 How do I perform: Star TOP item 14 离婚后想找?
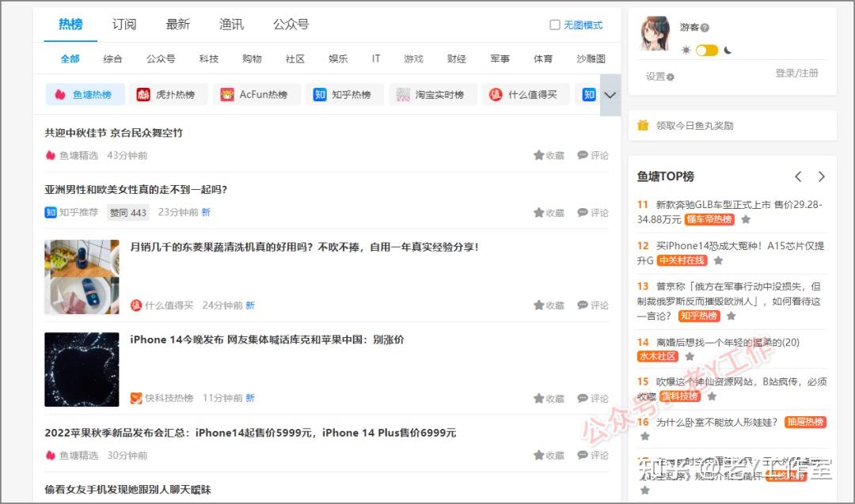pyautogui.click(x=690, y=356)
